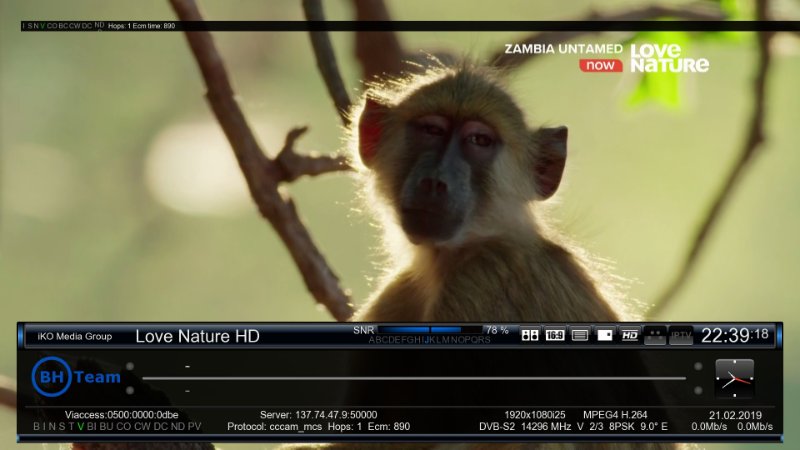Viewport: 800px width, 450px height.
Task: Click the '9.0° E' orbital position
Action: coord(654,427)
